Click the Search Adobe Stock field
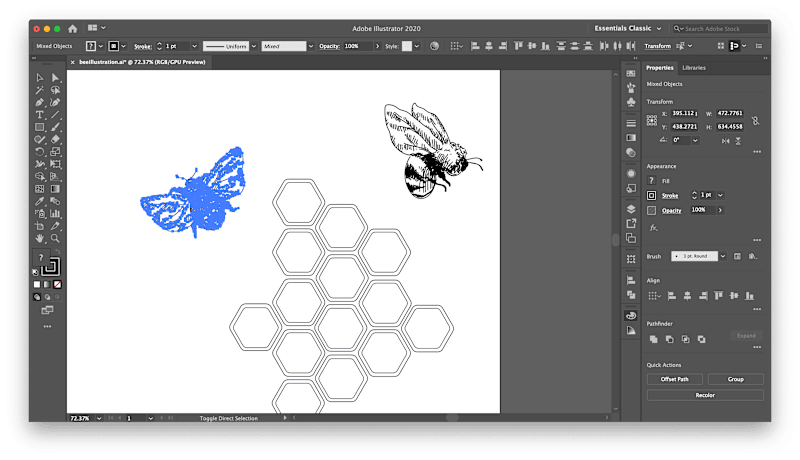The image size is (800, 460). (x=720, y=29)
